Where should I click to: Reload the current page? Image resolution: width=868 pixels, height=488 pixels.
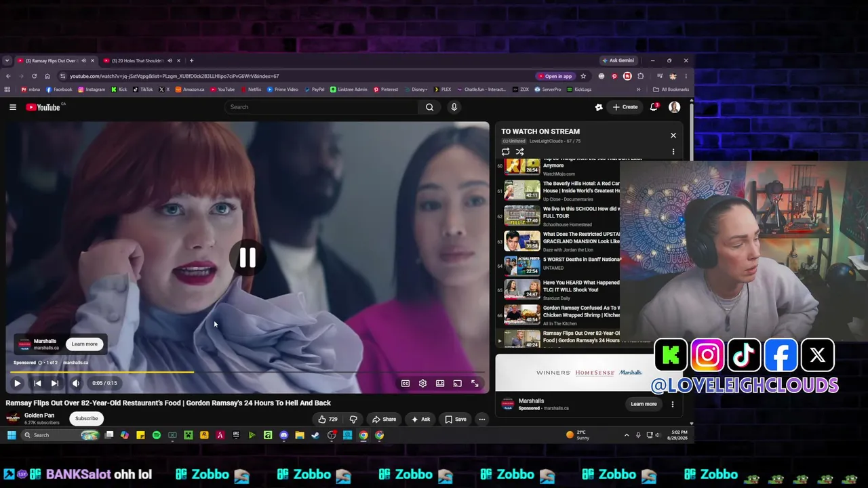34,76
